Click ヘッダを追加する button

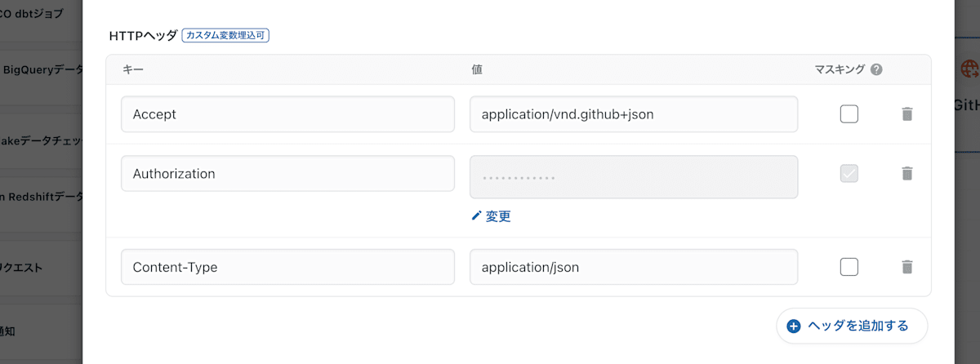click(x=852, y=326)
